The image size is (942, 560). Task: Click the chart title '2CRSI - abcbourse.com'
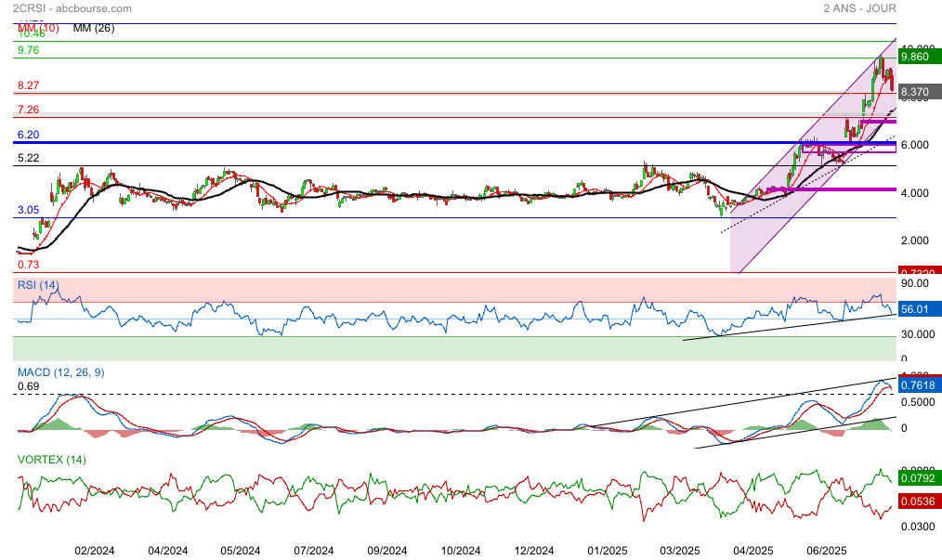tap(72, 8)
